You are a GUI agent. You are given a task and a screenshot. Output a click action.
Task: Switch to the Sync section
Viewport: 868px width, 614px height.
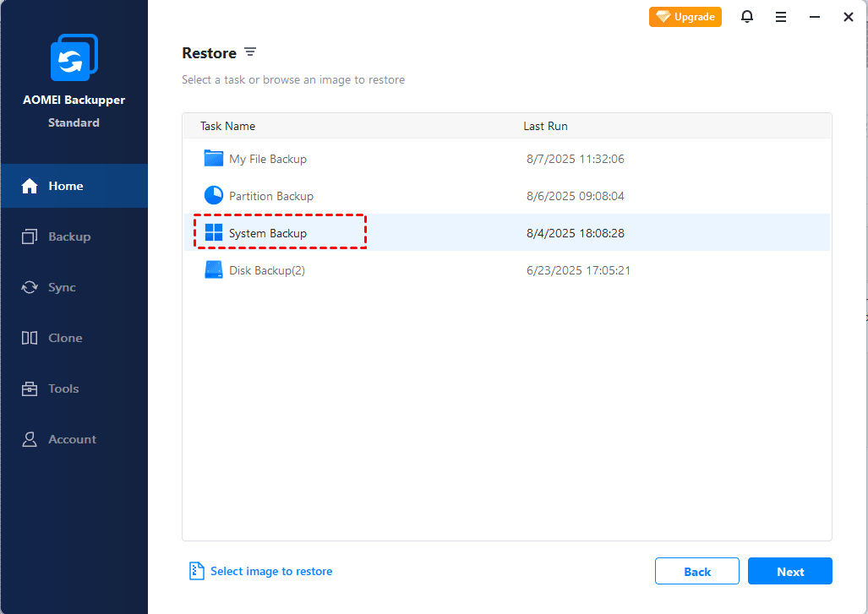click(x=62, y=287)
